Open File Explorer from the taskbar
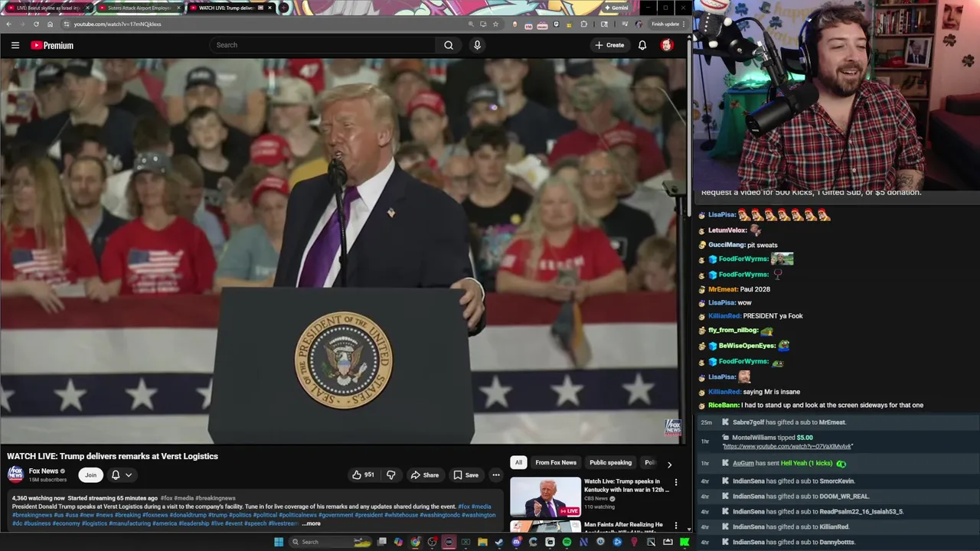 click(x=482, y=542)
